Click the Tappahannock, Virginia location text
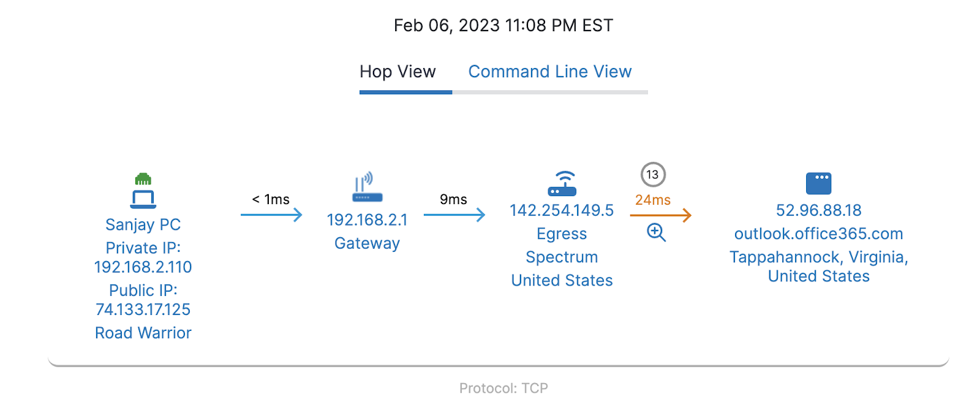Image resolution: width=980 pixels, height=418 pixels. pos(818,257)
